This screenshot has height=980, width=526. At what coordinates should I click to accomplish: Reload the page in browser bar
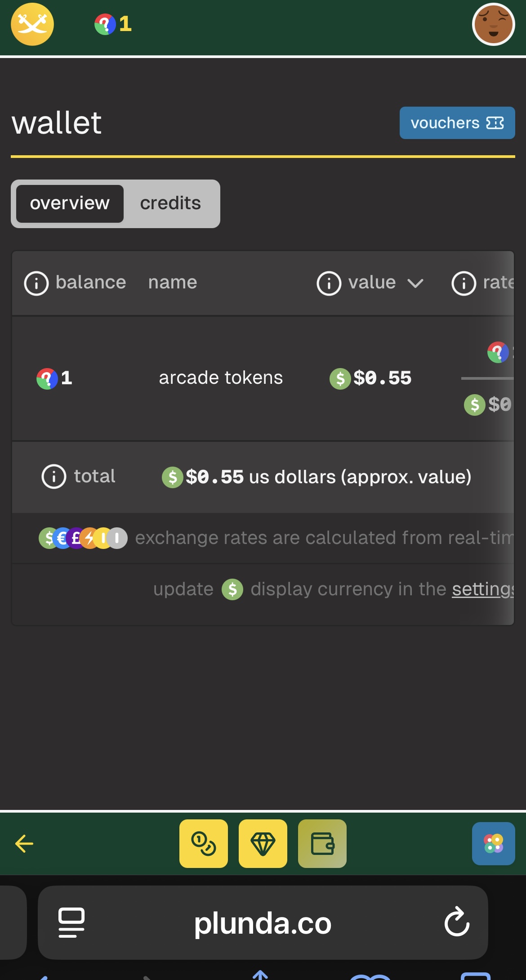(457, 922)
